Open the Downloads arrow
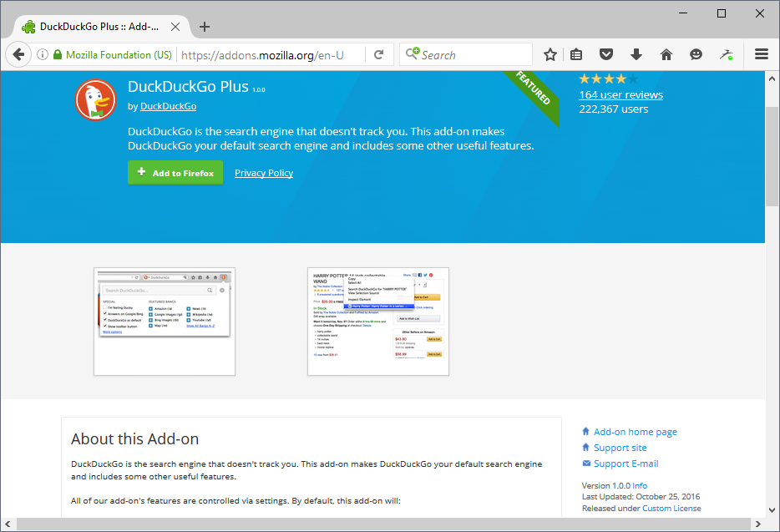The image size is (780, 532). 636,54
